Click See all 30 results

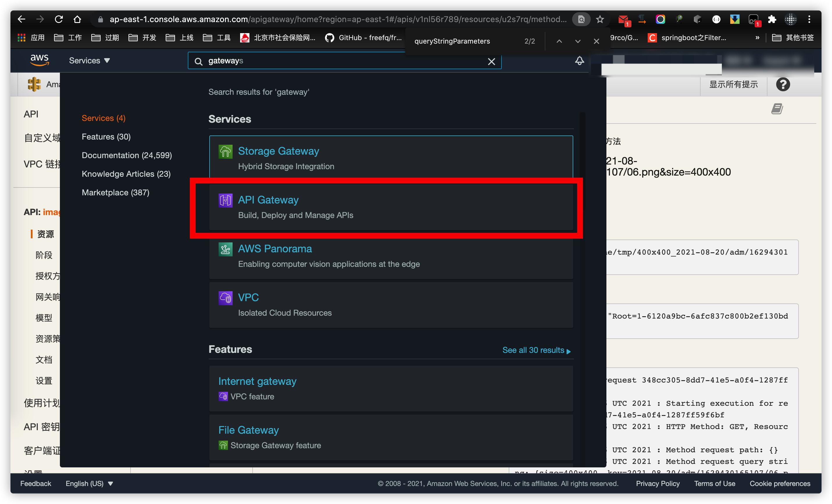coord(536,351)
